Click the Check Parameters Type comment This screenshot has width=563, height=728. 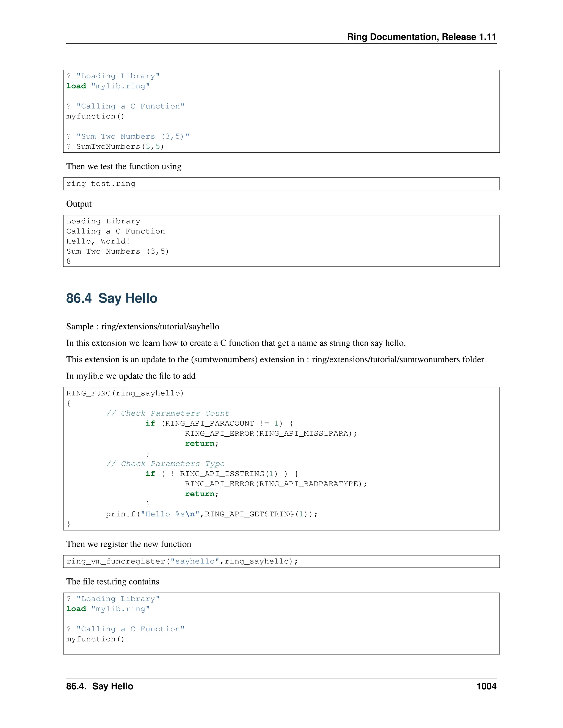coord(165,464)
